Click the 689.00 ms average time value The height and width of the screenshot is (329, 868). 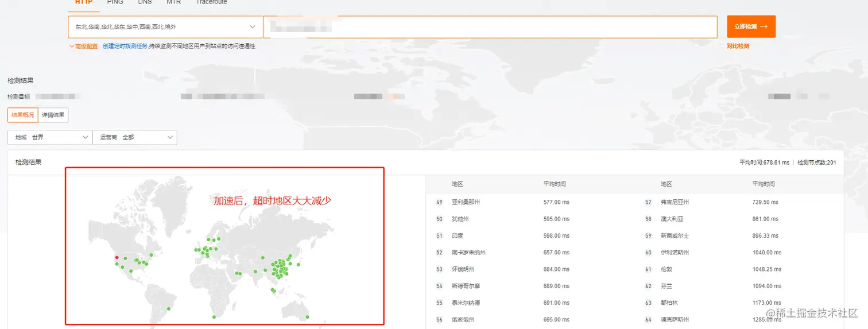556,286
